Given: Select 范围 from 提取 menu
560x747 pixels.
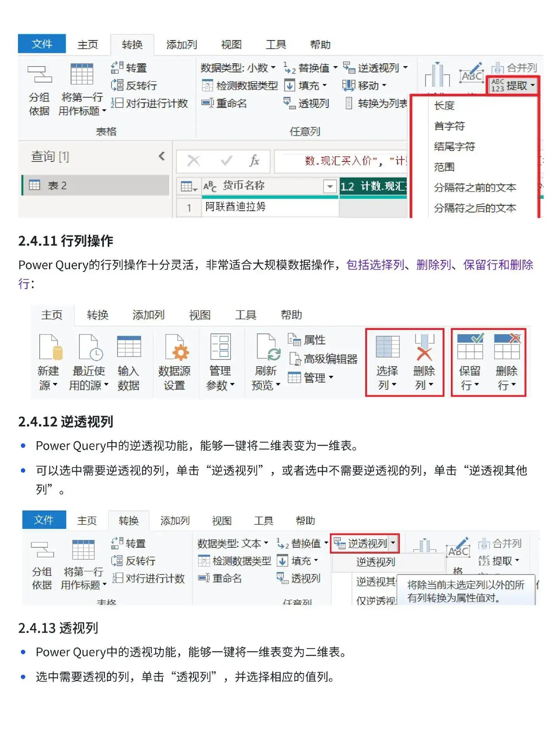Looking at the screenshot, I should tap(444, 167).
